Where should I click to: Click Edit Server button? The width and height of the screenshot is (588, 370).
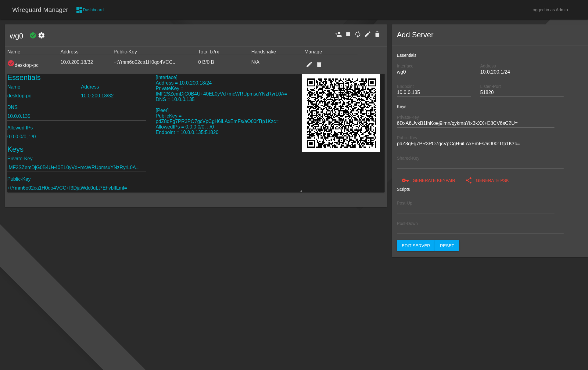416,245
